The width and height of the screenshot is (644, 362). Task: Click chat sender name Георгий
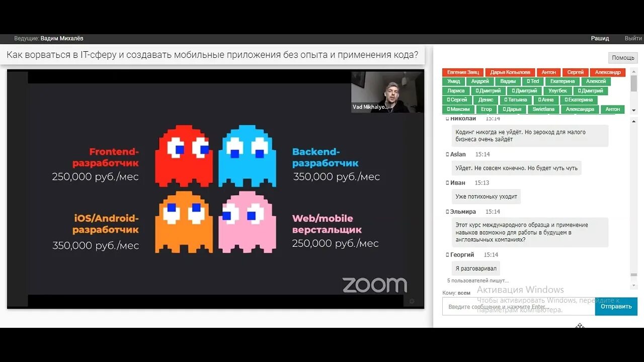point(462,255)
